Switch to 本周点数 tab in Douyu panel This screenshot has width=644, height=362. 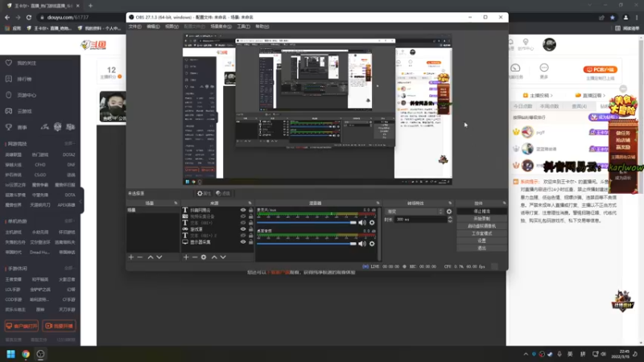(549, 106)
